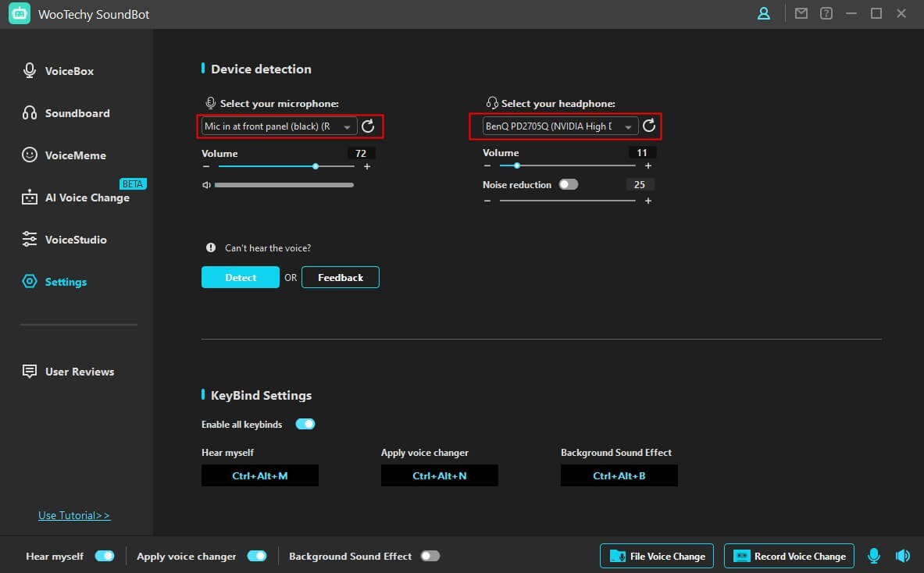Image resolution: width=924 pixels, height=573 pixels.
Task: Switch to VoiceStudio
Action: coord(76,240)
